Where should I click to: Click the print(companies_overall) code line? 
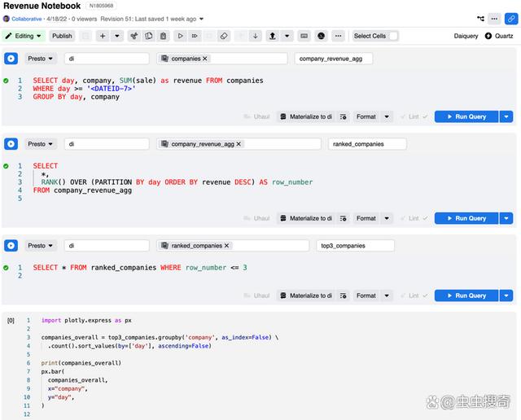pos(81,363)
